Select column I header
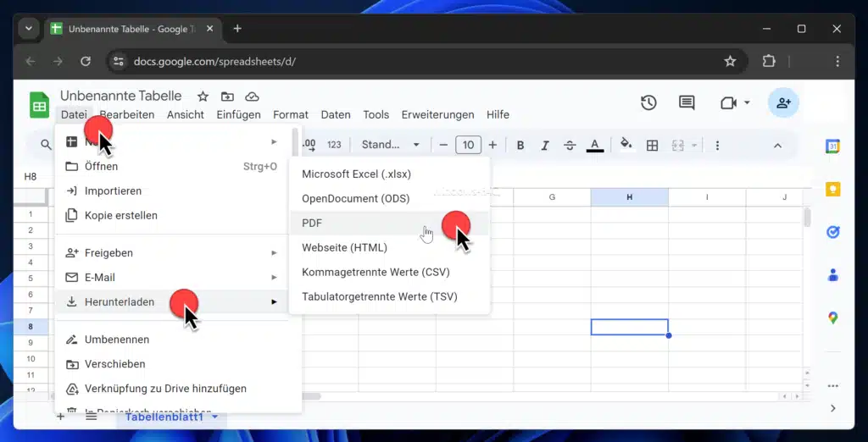Screen dimensions: 868x442 707,197
